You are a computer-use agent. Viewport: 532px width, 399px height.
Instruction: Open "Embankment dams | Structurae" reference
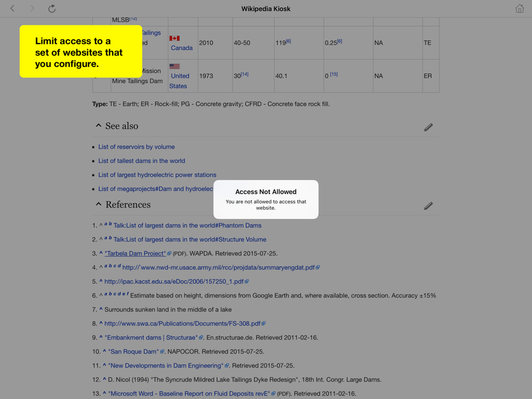pyautogui.click(x=151, y=338)
